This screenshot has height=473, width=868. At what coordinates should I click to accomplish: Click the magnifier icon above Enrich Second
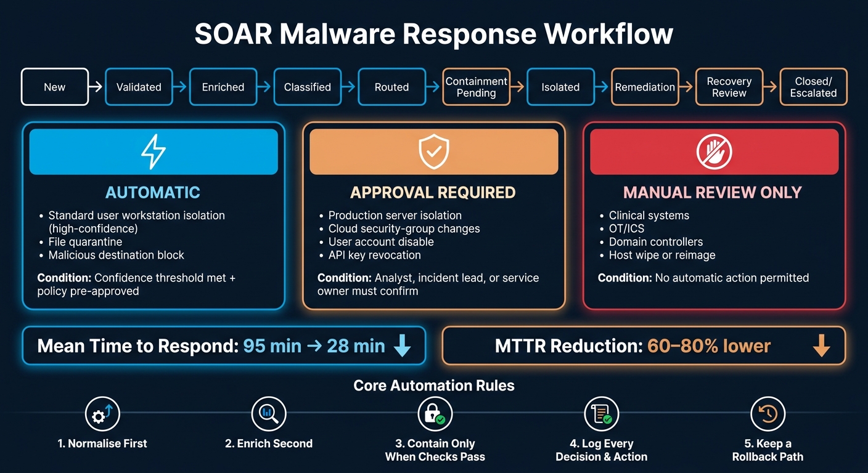coord(269,414)
